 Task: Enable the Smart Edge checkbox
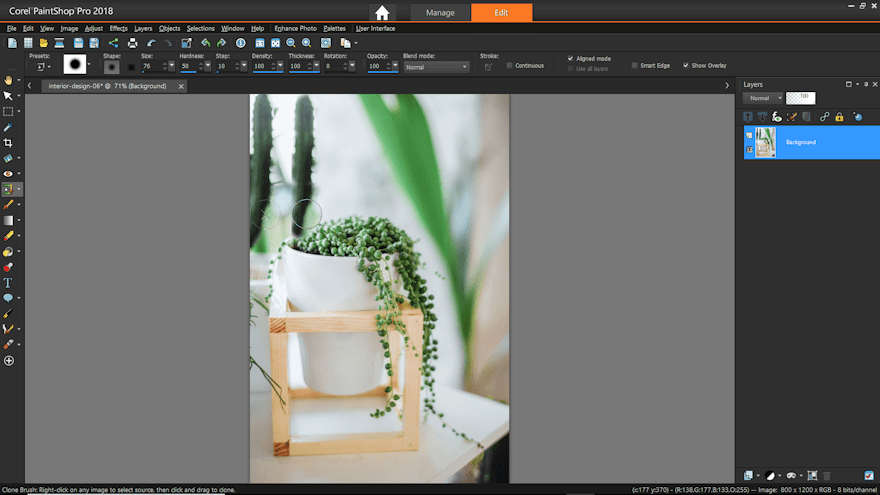point(634,66)
